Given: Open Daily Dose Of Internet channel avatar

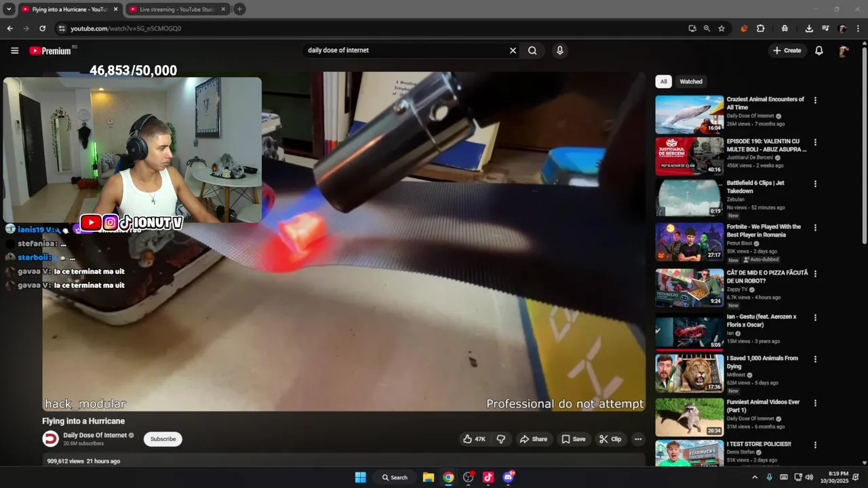Looking at the screenshot, I should tap(51, 439).
